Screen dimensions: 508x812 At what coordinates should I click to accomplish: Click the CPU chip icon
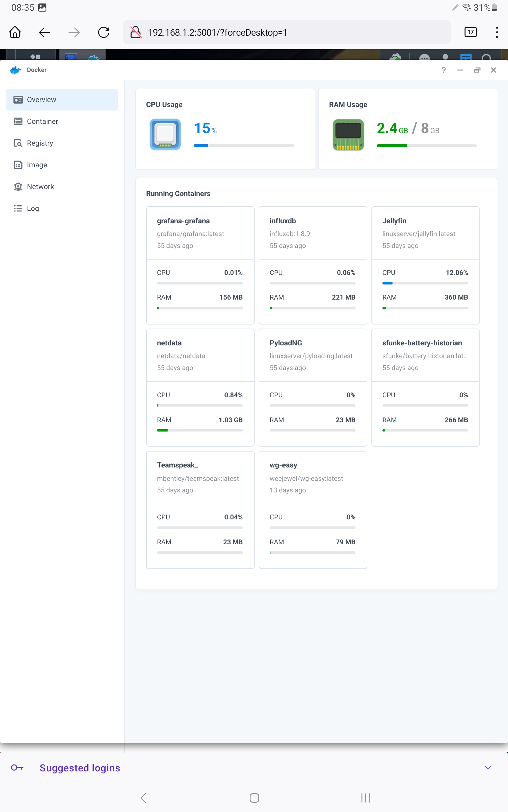(x=165, y=134)
